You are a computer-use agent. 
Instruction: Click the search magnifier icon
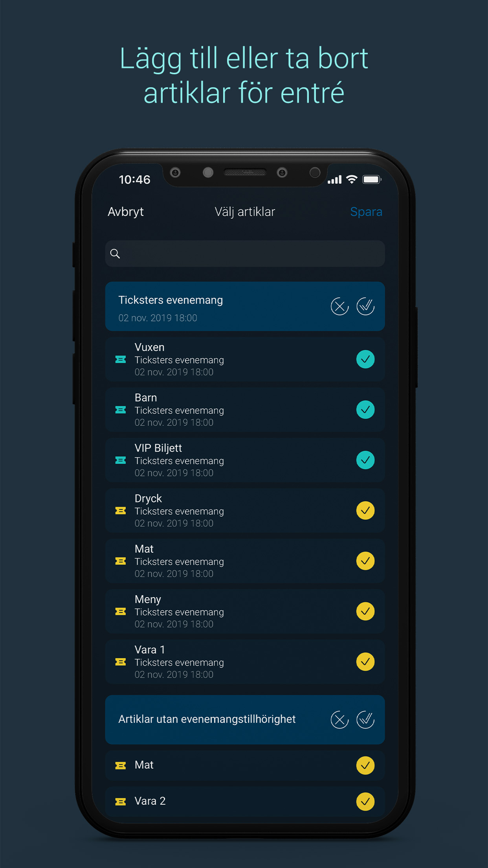pos(115,254)
